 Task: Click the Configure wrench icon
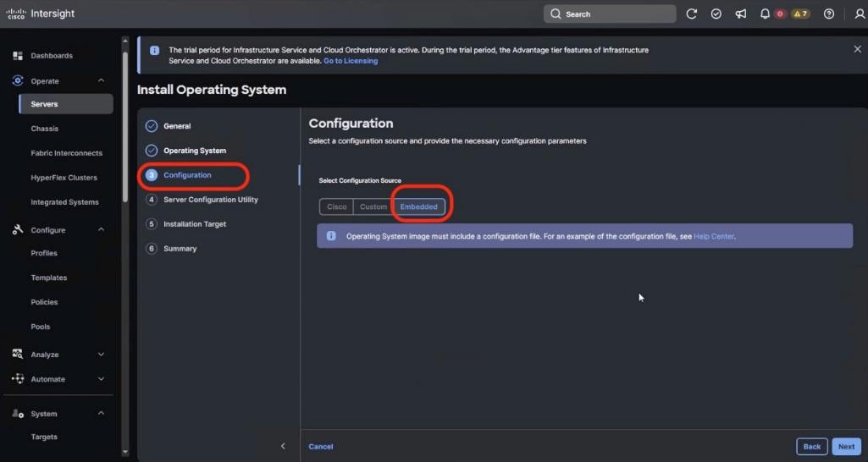click(18, 229)
